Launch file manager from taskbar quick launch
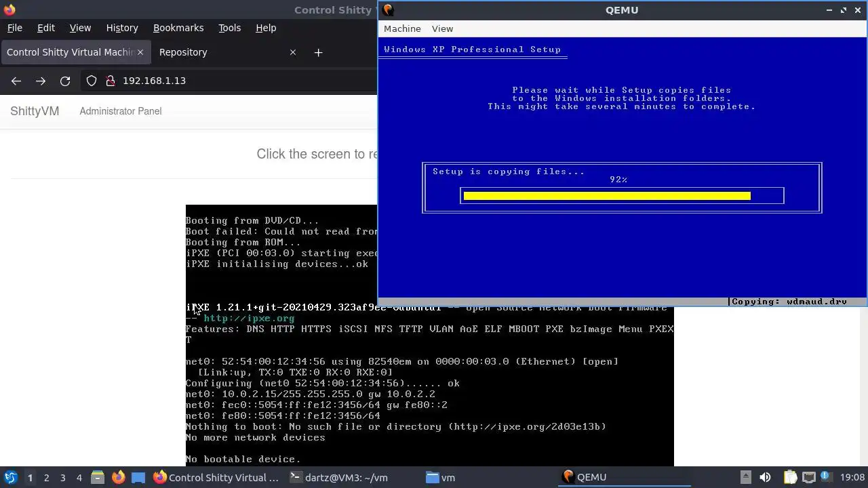868x488 pixels. click(x=98, y=477)
